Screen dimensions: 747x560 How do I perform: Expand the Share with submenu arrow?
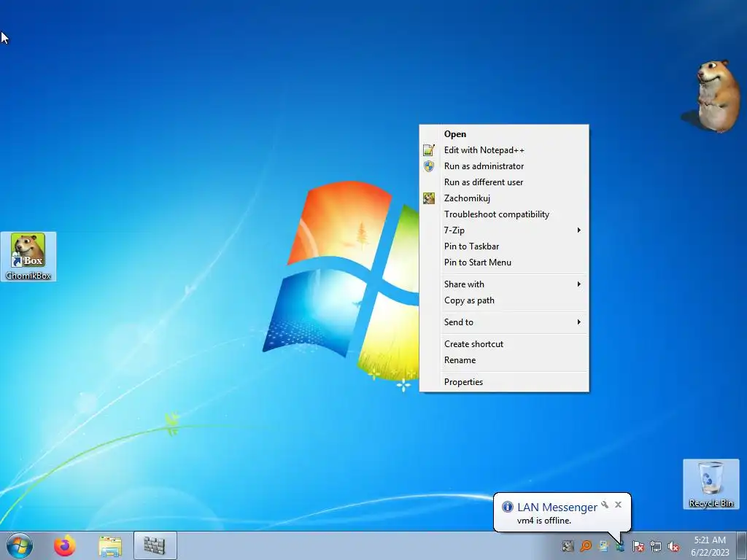[x=578, y=284]
